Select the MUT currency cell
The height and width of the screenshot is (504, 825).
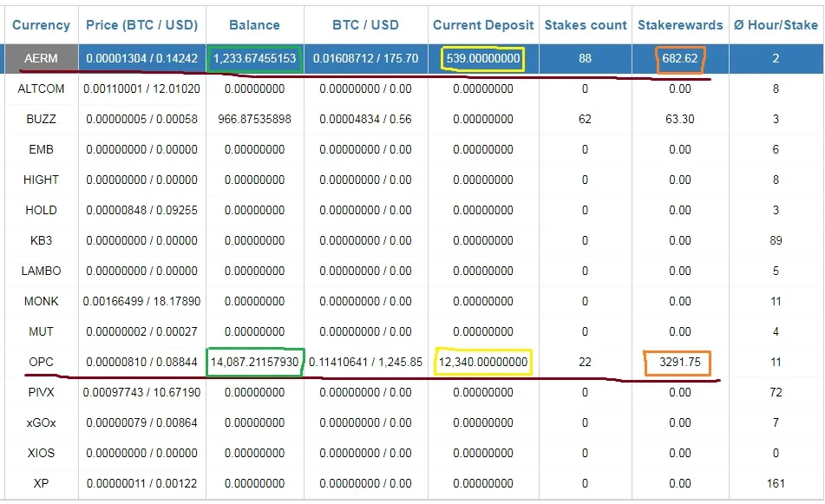[x=41, y=331]
